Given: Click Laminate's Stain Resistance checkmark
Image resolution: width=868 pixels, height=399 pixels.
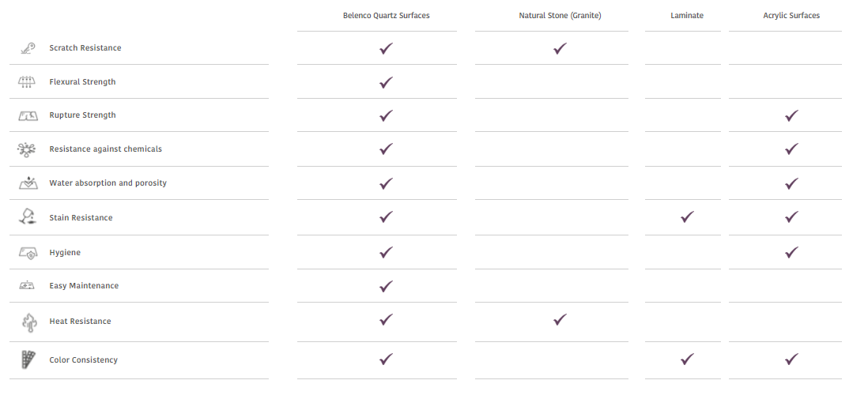Looking at the screenshot, I should [x=687, y=217].
